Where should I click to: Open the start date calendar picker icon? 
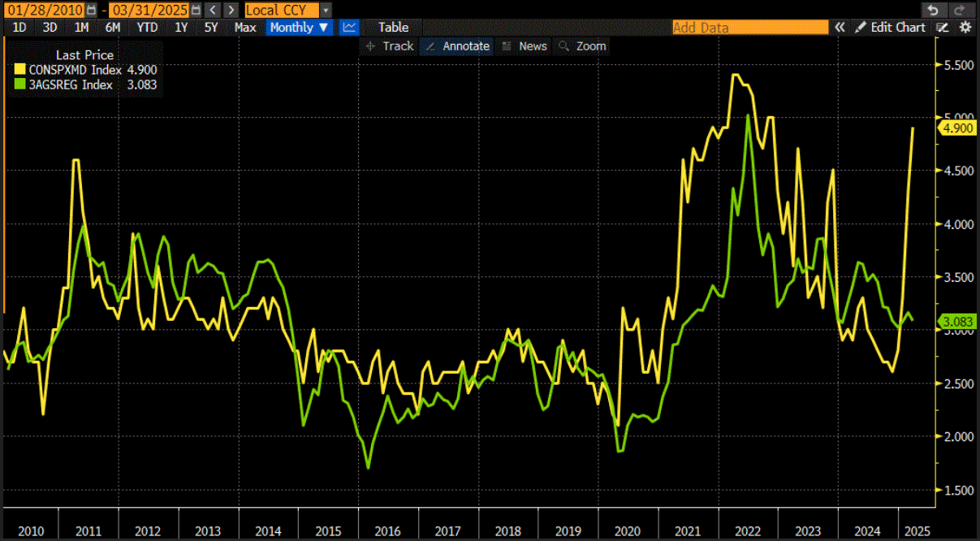(89, 10)
